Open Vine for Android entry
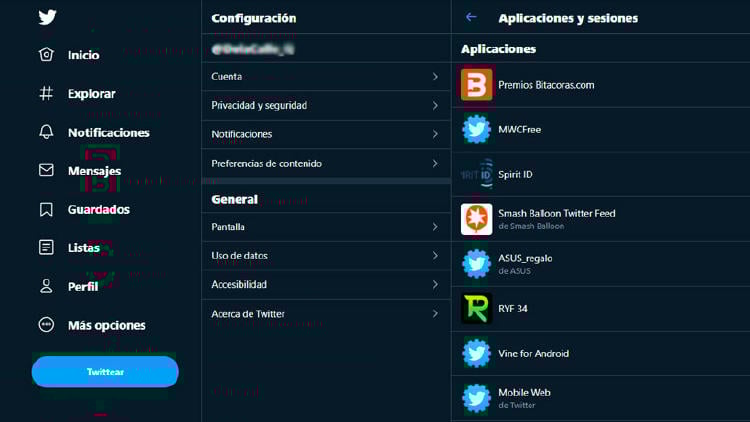The image size is (750, 422). (x=601, y=354)
